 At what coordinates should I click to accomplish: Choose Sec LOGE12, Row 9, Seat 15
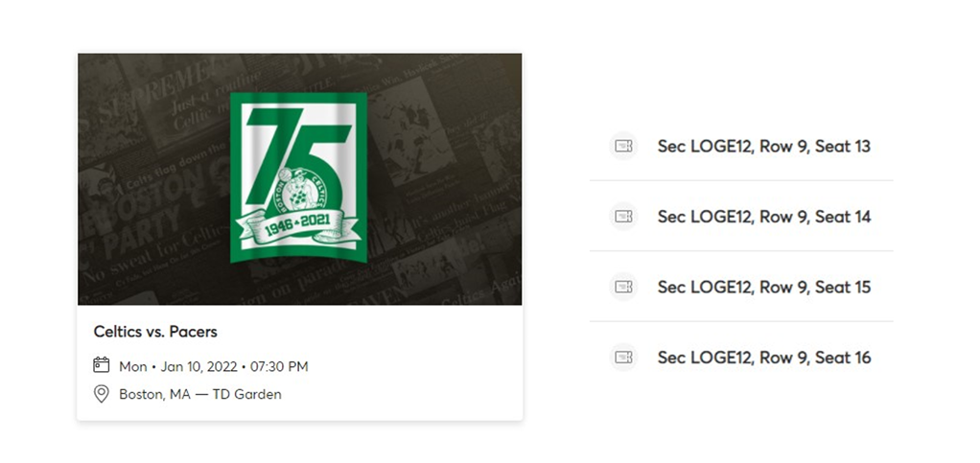pos(763,288)
